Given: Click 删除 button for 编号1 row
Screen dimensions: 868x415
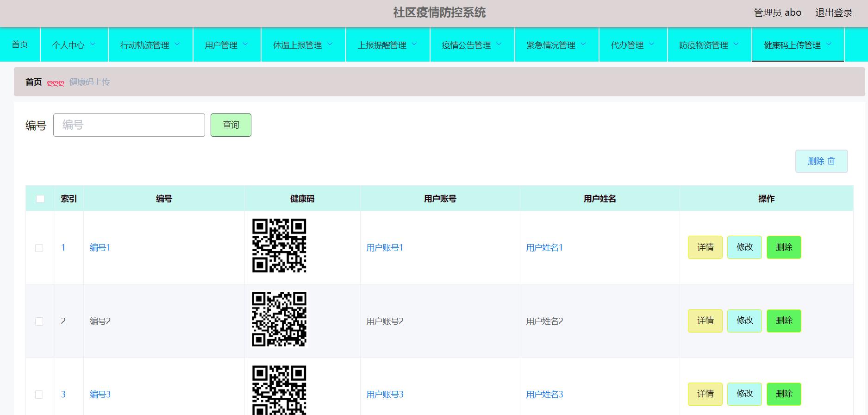Looking at the screenshot, I should click(784, 247).
